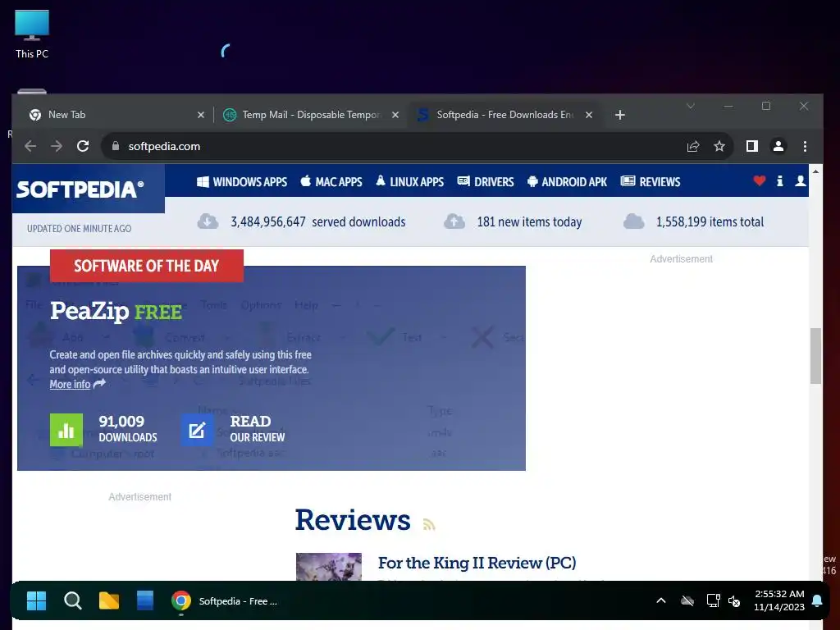Click Software of the Day banner
The width and height of the screenshot is (840, 630).
(147, 266)
